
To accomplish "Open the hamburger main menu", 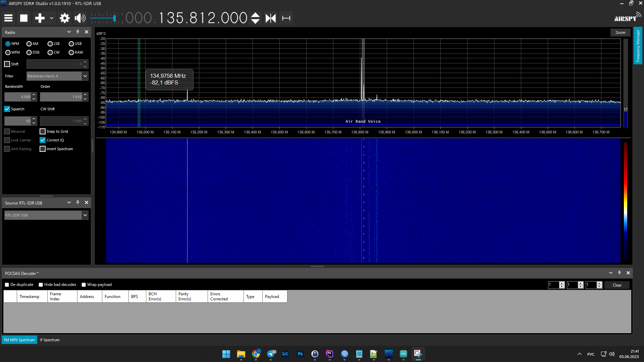I will pos(8,18).
